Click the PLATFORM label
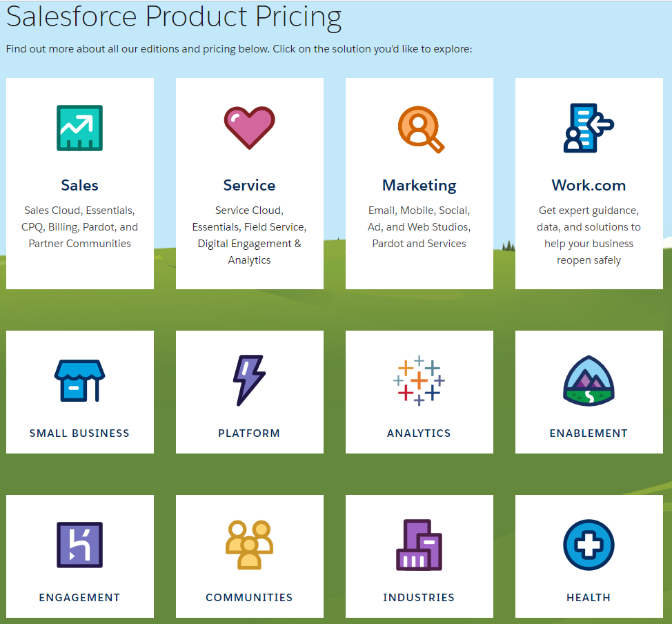Image resolution: width=672 pixels, height=624 pixels. pos(249,433)
